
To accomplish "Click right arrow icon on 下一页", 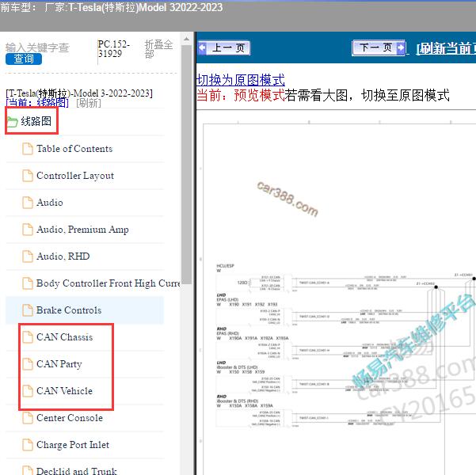I will coord(401,48).
